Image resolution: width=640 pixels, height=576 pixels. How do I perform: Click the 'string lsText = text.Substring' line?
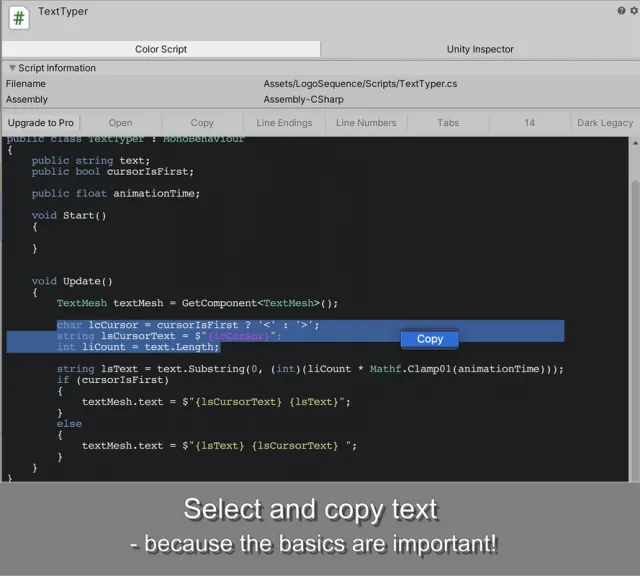click(x=310, y=369)
